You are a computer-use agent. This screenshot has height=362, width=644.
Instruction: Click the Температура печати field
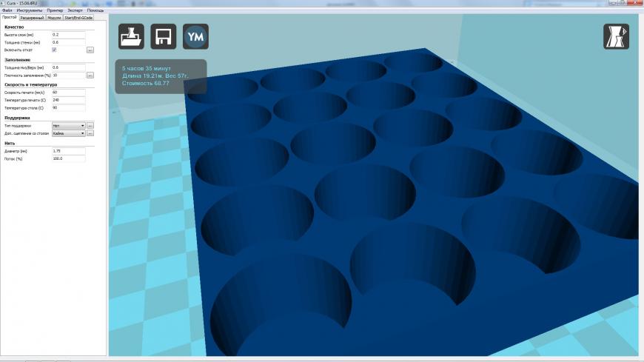coord(69,100)
